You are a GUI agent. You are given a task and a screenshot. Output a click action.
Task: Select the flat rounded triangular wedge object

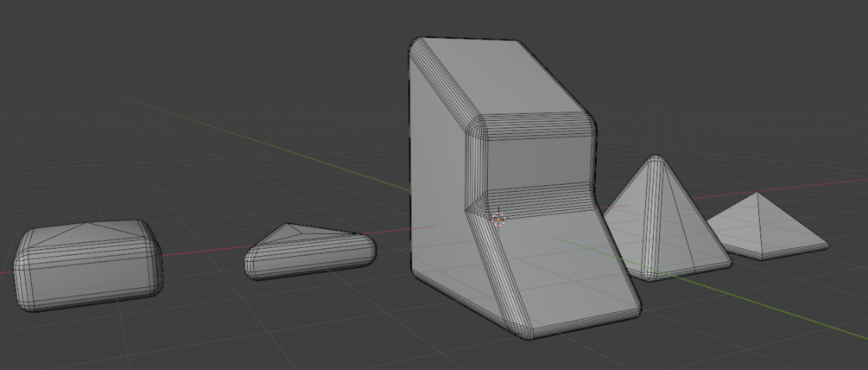pos(310,252)
